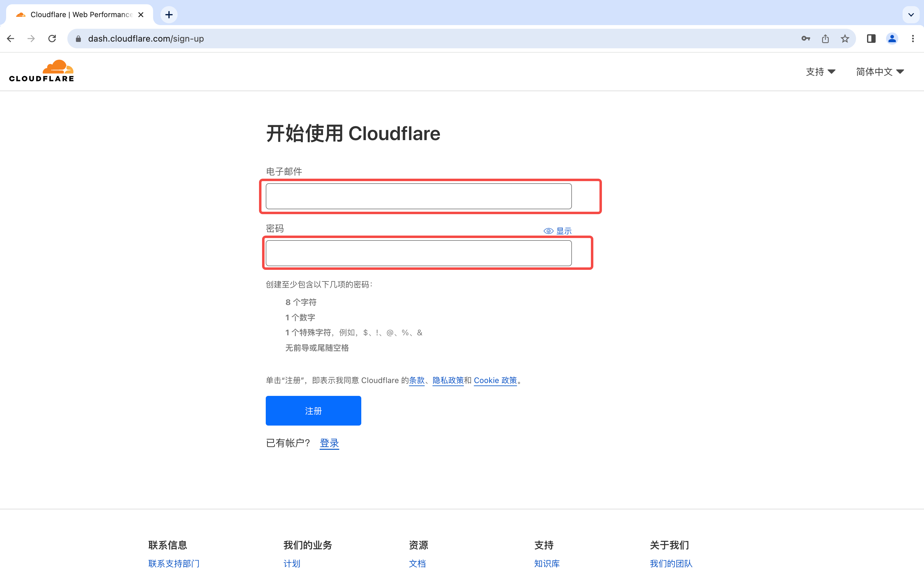This screenshot has width=924, height=577.
Task: Click the 密码 password input field
Action: pyautogui.click(x=419, y=253)
